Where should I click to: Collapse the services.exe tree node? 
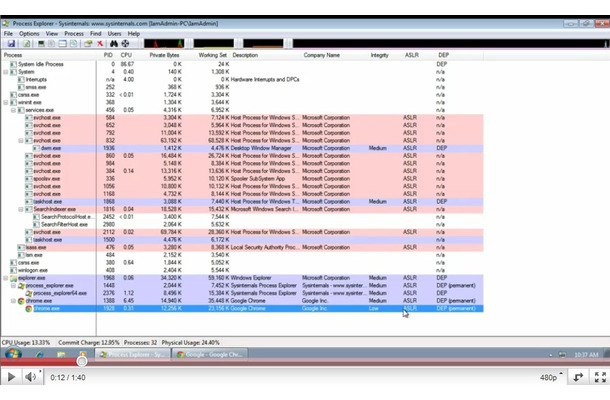(13, 110)
